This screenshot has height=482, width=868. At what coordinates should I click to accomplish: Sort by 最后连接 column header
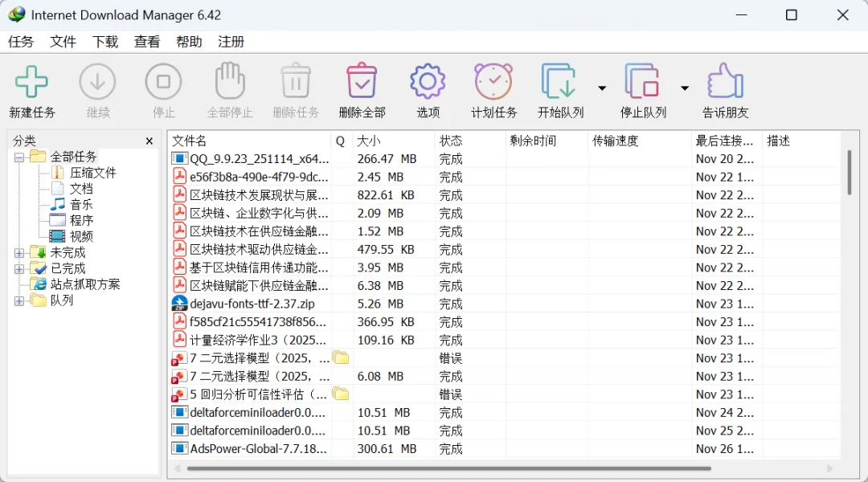point(727,141)
